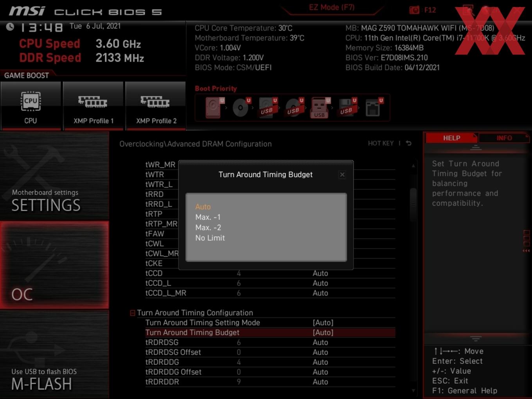Image resolution: width=532 pixels, height=399 pixels.
Task: Switch to the HELP tab
Action: [451, 138]
